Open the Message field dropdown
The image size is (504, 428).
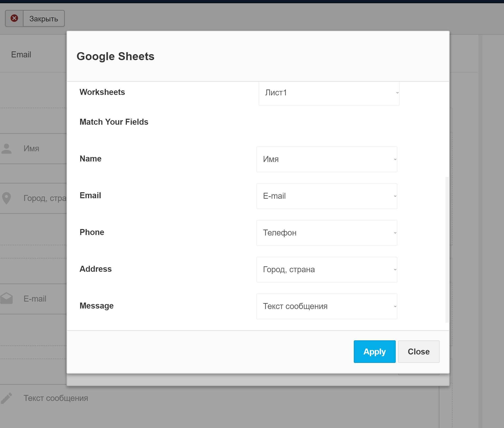(x=327, y=306)
